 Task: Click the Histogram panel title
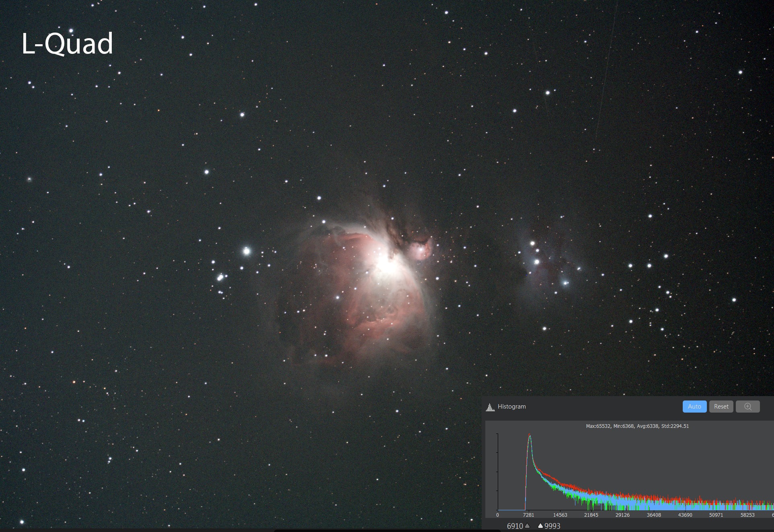click(511, 407)
